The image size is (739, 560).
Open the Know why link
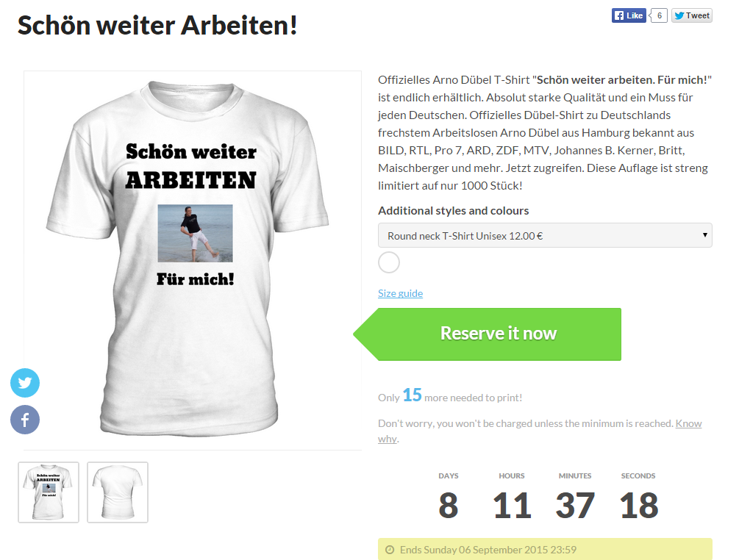point(540,431)
